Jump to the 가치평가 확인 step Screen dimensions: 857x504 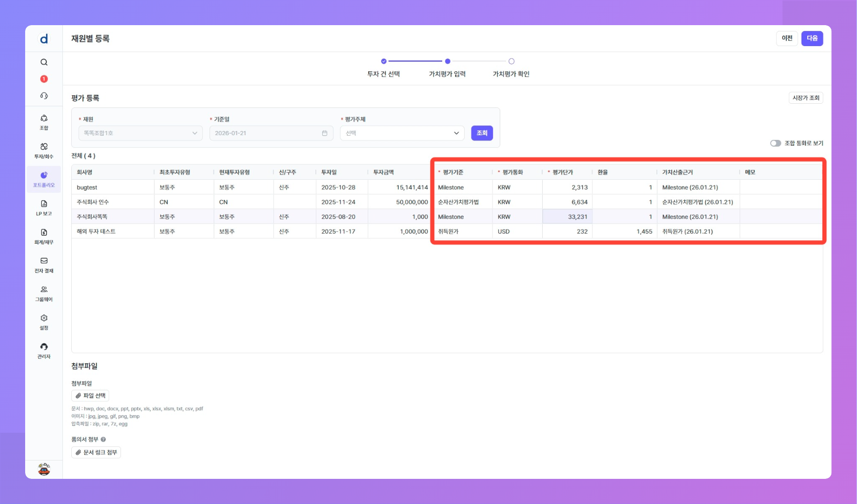511,68
